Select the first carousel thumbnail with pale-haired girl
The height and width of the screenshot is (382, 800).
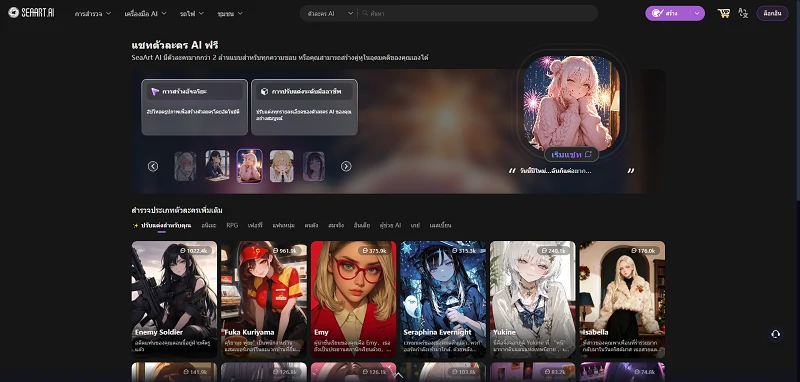pyautogui.click(x=185, y=166)
